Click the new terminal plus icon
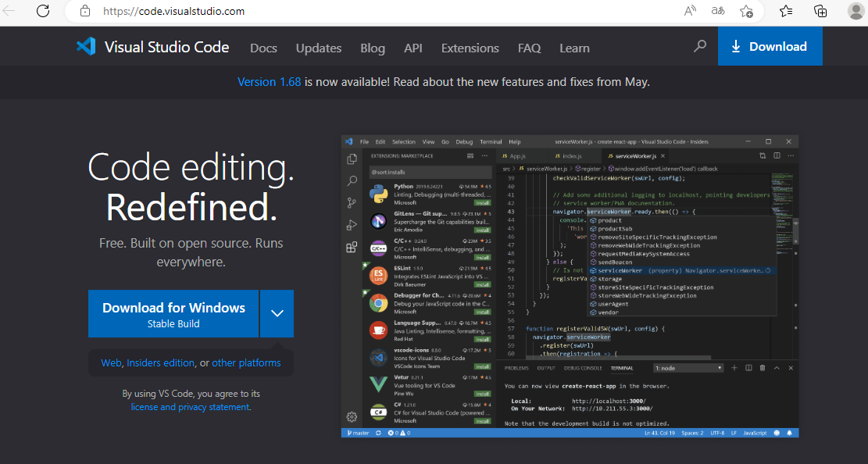This screenshot has width=868, height=464. pos(734,368)
